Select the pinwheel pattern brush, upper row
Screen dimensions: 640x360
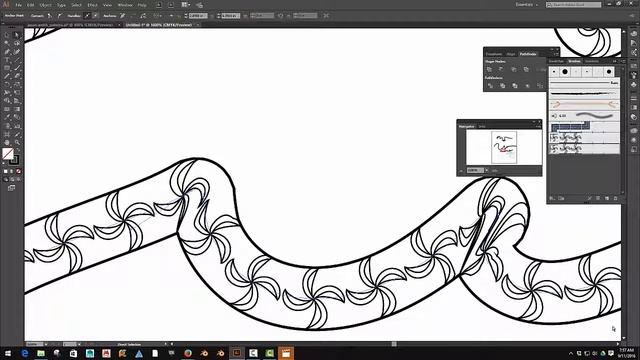pos(584,138)
